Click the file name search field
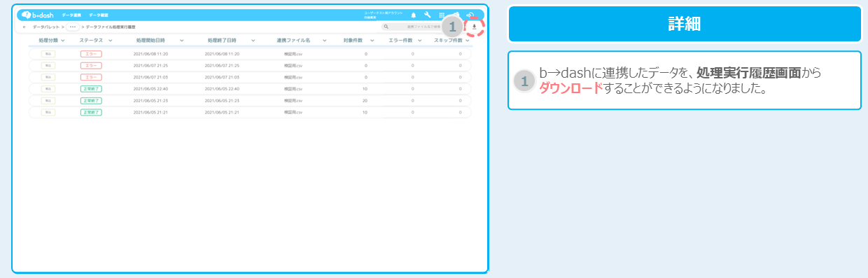 (x=420, y=27)
